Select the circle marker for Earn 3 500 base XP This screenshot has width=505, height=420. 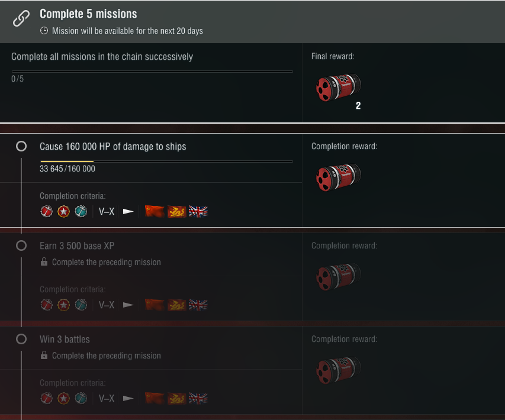[21, 245]
